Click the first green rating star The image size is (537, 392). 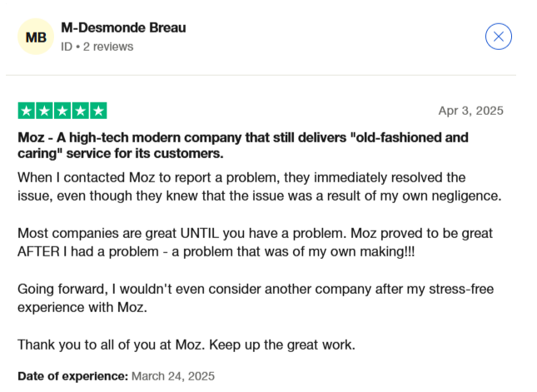click(27, 111)
